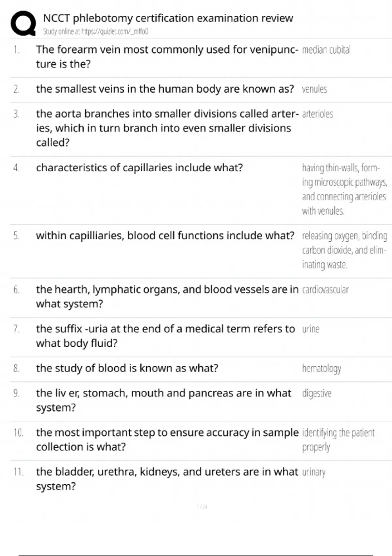Select question about smallest veins

tap(165, 89)
